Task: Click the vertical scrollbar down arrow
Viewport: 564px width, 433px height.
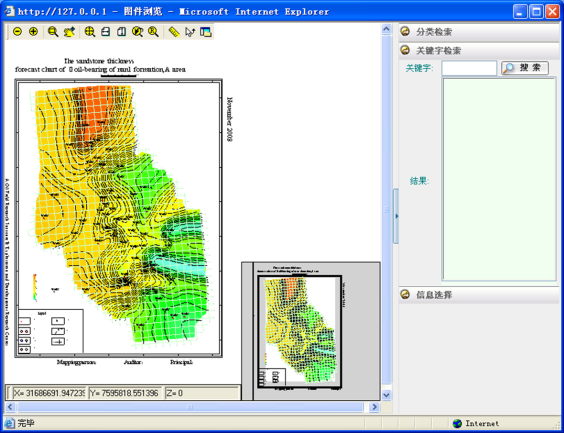Action: [x=386, y=395]
